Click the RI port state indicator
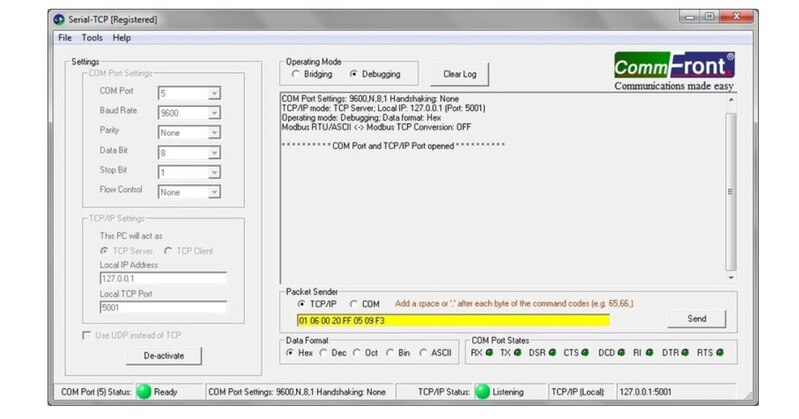 pos(649,352)
